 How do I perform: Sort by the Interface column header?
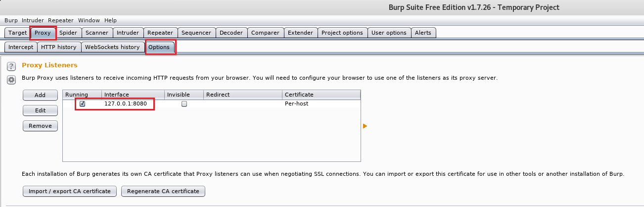[x=133, y=95]
